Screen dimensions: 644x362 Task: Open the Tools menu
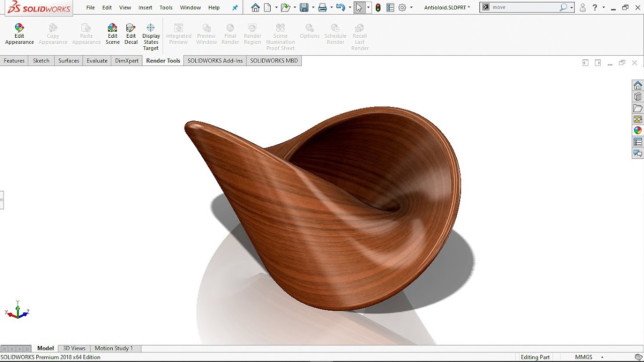click(x=166, y=8)
